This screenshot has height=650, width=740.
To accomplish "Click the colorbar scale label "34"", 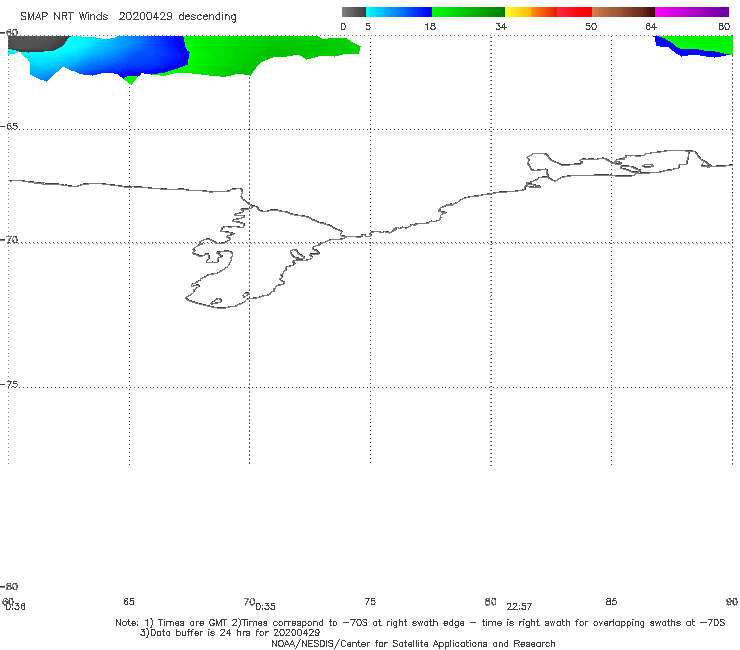I will tap(501, 26).
